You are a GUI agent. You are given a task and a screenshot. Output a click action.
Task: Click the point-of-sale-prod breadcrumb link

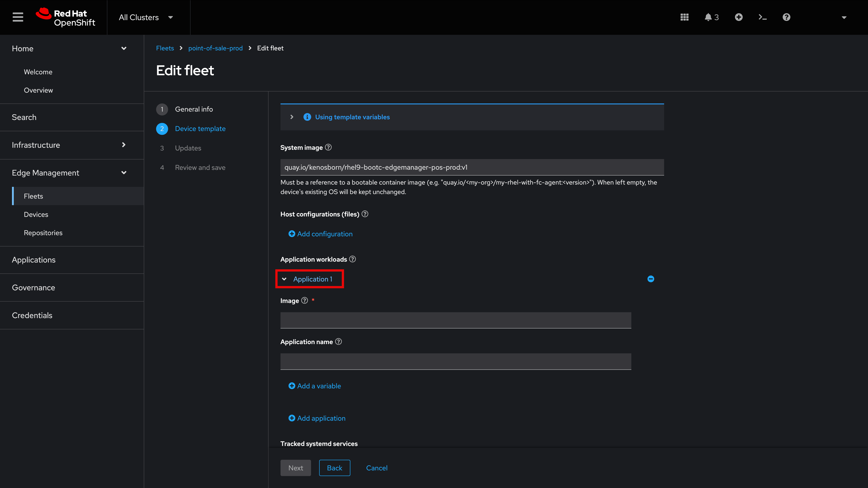[x=215, y=48]
